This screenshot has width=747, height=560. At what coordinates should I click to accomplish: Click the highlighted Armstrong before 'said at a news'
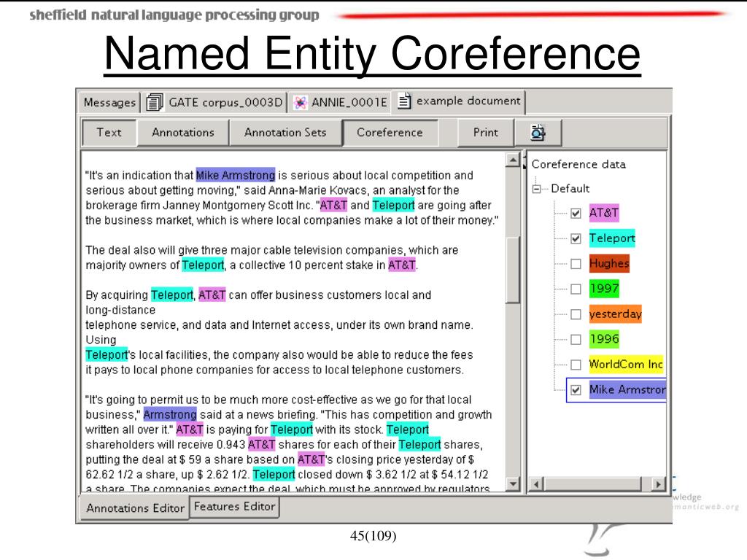[169, 415]
